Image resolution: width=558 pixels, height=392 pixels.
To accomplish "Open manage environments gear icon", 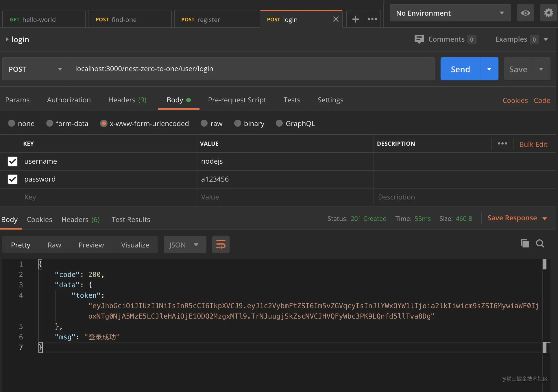I will (548, 13).
